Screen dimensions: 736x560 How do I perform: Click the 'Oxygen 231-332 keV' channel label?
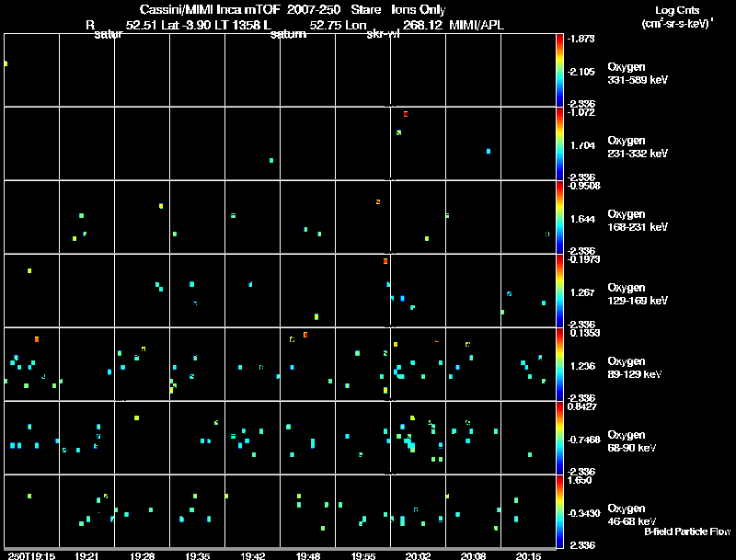click(x=638, y=147)
